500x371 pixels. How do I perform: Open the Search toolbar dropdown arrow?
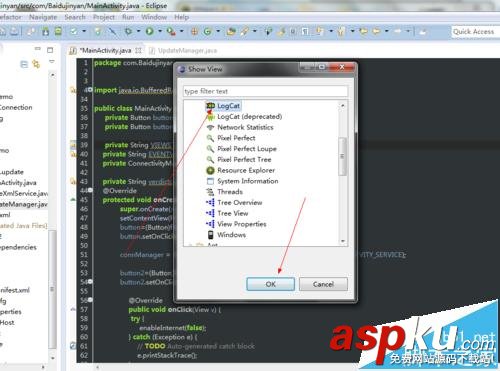tap(255, 31)
